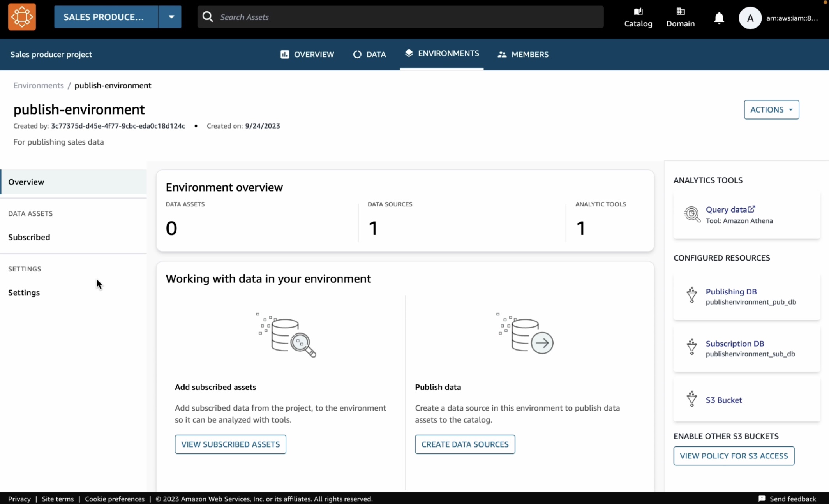
Task: Click publishenvironment_pub_db text
Action: (x=751, y=302)
